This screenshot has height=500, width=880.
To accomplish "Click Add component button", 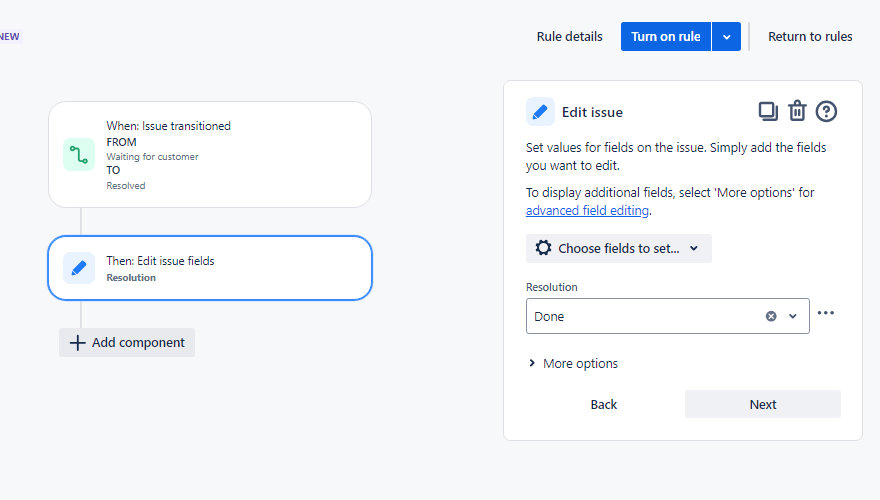I will tap(127, 343).
